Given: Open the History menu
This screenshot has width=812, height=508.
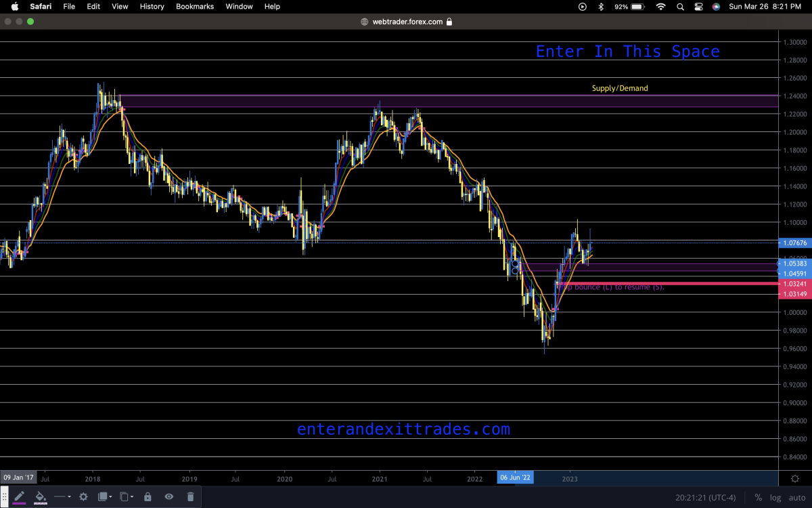Looking at the screenshot, I should pyautogui.click(x=152, y=7).
